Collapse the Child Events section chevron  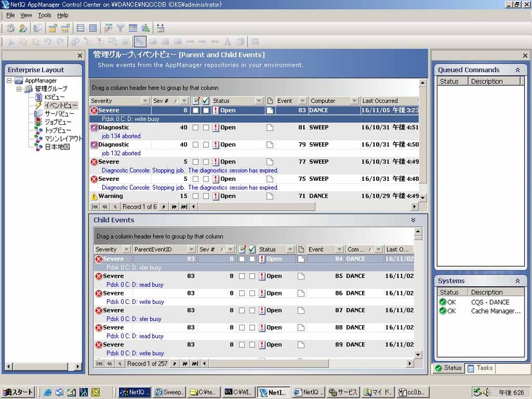(413, 220)
